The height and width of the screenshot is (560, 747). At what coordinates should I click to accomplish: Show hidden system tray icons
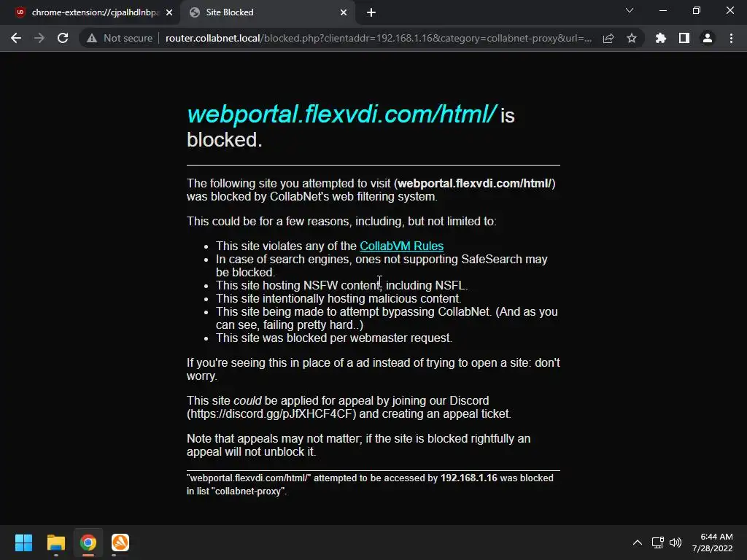point(638,542)
